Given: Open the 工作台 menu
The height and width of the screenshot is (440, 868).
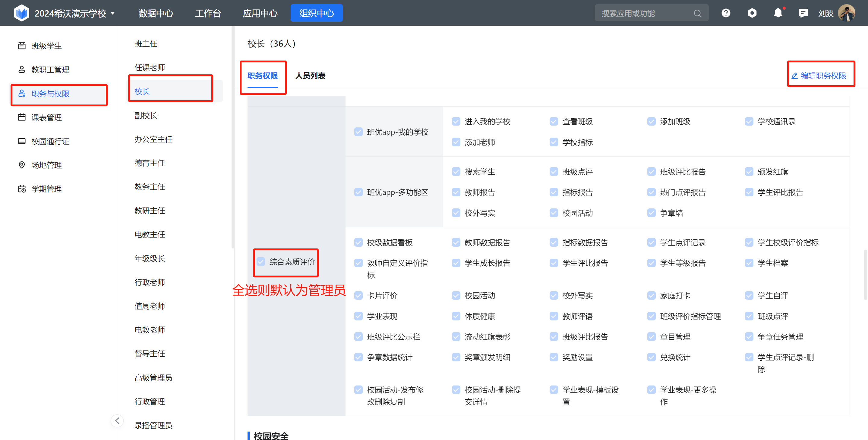Looking at the screenshot, I should [208, 14].
